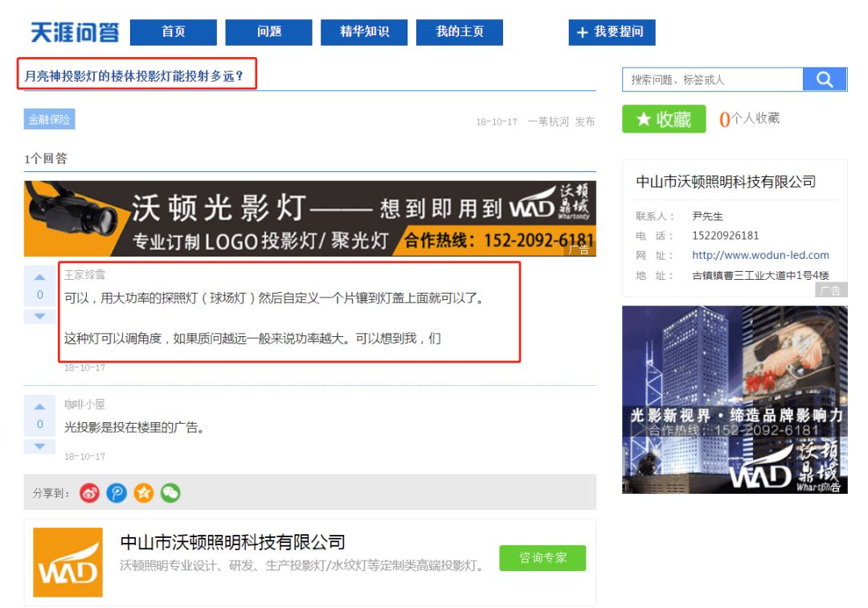Upvote the answer by 咖啡小屋
Screen dimensions: 868x608
click(39, 406)
